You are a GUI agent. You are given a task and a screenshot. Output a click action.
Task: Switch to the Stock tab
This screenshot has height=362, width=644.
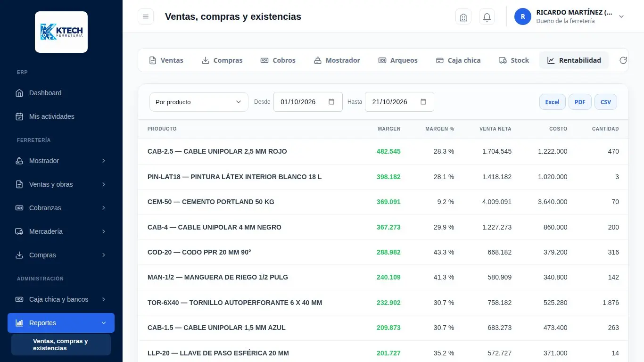[x=514, y=60]
